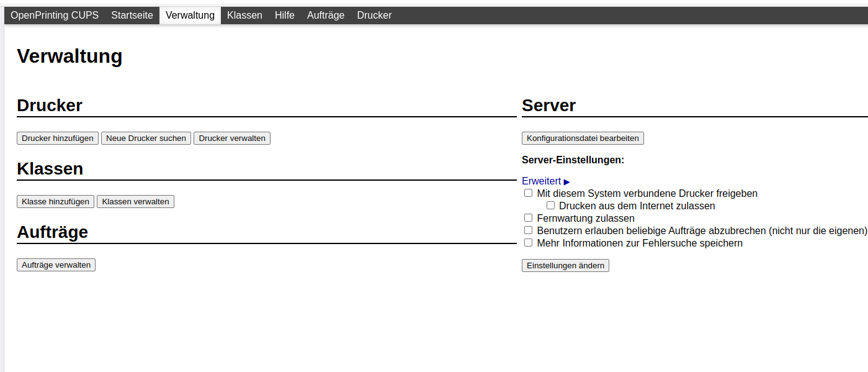Check Drucken aus dem Internet zulassen
The height and width of the screenshot is (372, 868).
pos(550,206)
